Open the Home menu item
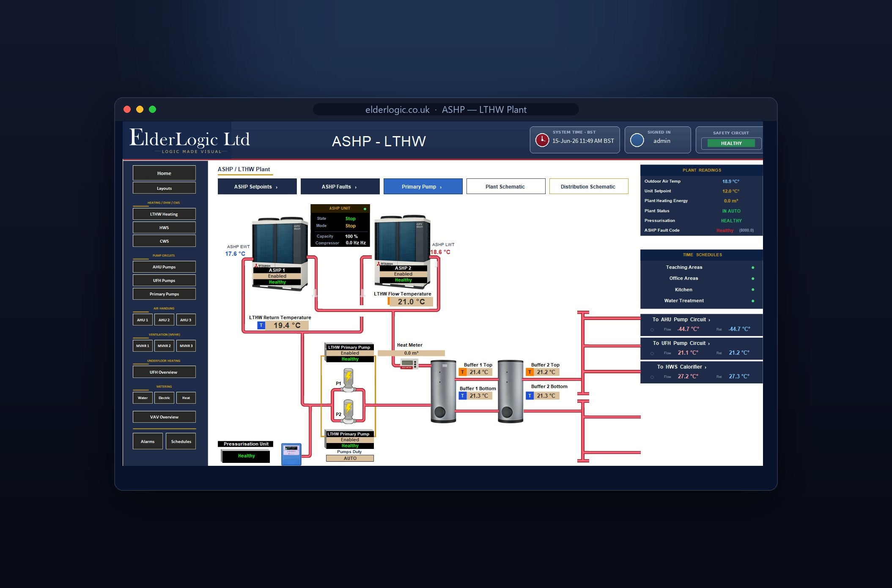The height and width of the screenshot is (588, 892). [164, 173]
